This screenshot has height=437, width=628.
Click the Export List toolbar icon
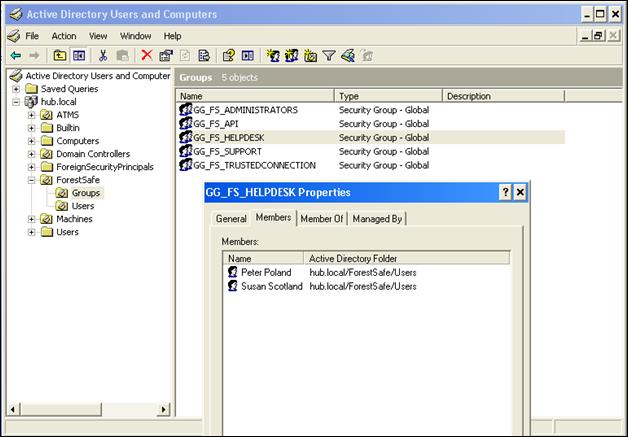pyautogui.click(x=204, y=56)
